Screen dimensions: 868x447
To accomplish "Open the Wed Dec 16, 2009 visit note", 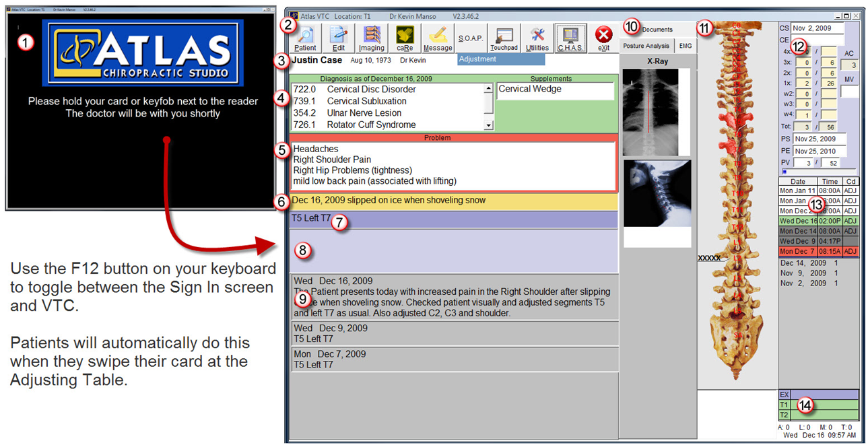I will [x=454, y=297].
